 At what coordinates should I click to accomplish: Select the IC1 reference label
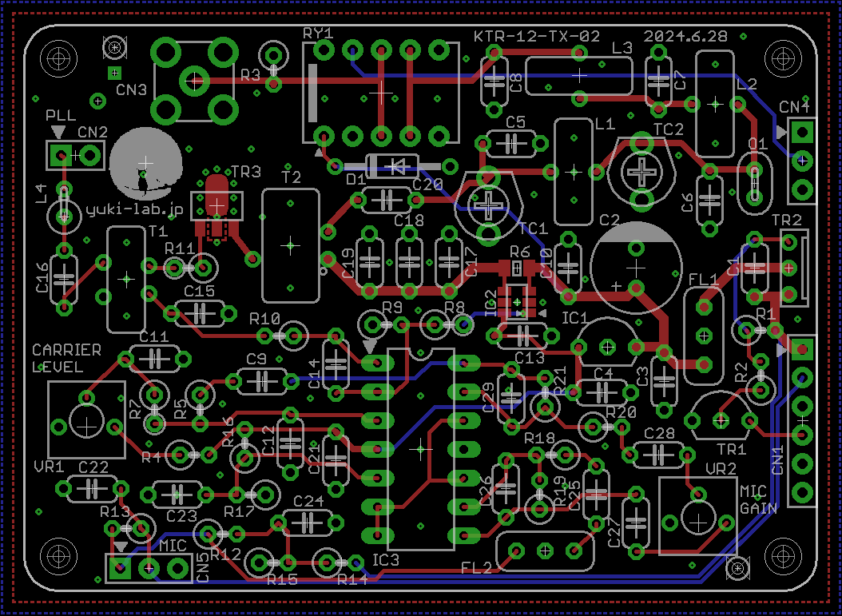click(574, 319)
